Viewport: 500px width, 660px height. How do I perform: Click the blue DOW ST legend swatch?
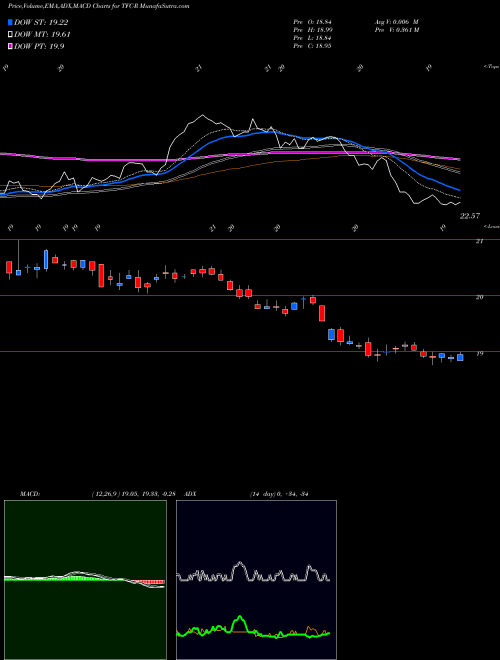(10, 22)
